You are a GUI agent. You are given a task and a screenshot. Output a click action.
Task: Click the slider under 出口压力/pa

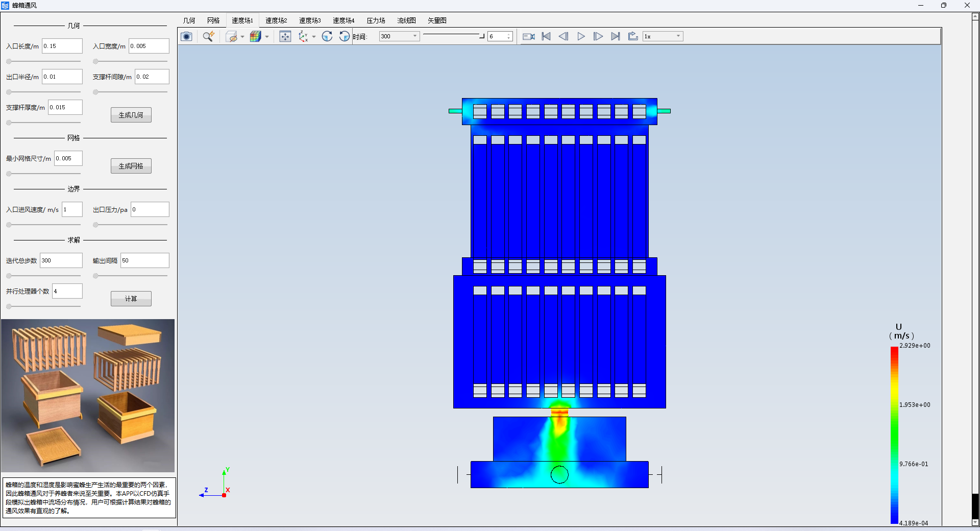click(130, 225)
